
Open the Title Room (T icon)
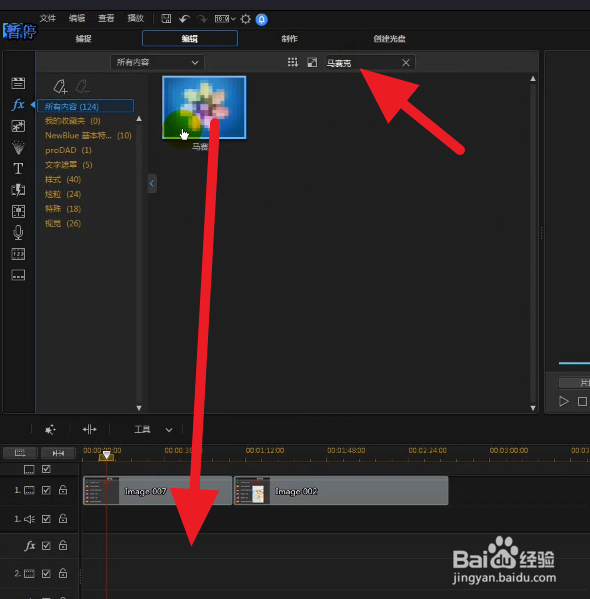(x=18, y=168)
